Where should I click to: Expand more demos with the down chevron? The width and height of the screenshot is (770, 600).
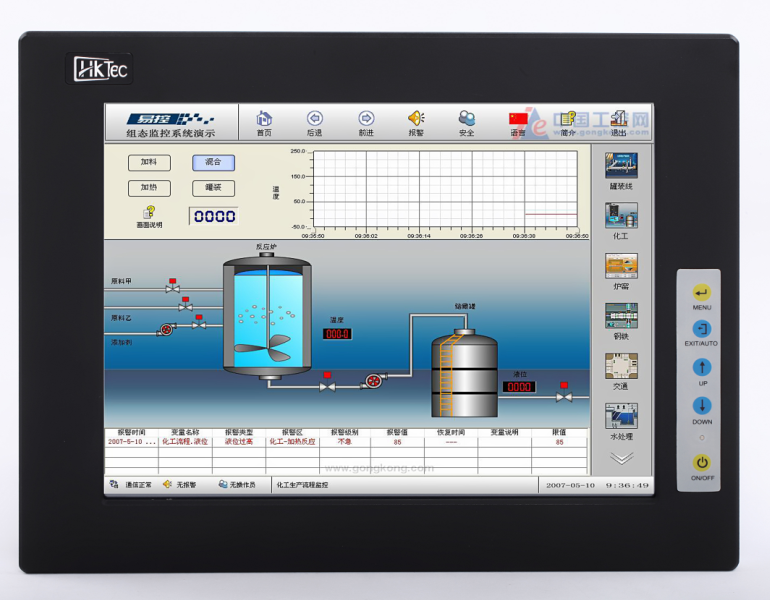click(x=622, y=458)
